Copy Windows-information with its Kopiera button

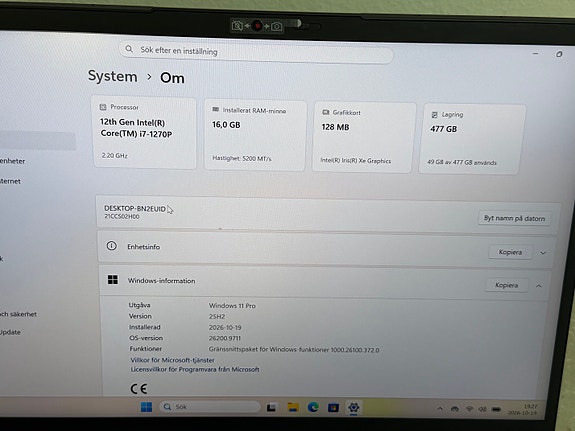pyautogui.click(x=506, y=285)
